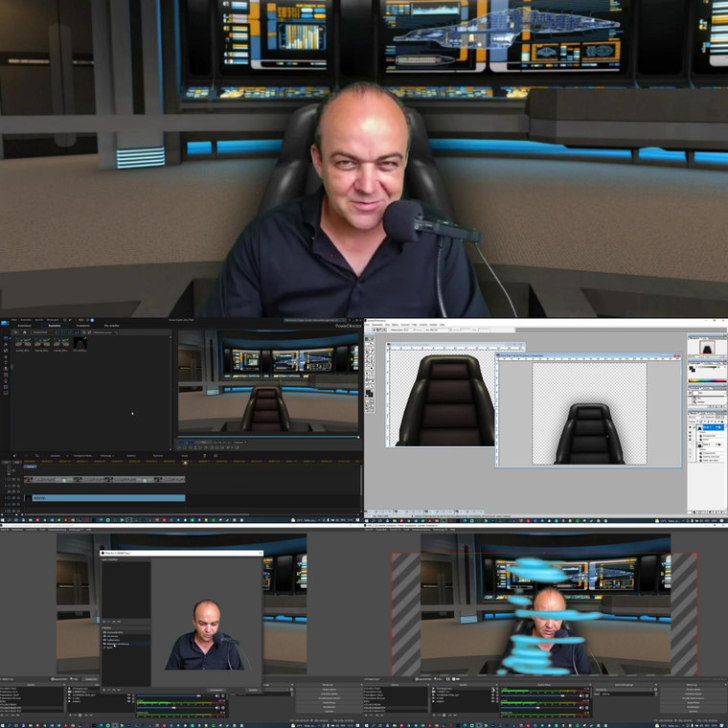Select the Hand tool in Photoshop toolbox
Viewport: 728px width, 728px height.
click(x=366, y=386)
